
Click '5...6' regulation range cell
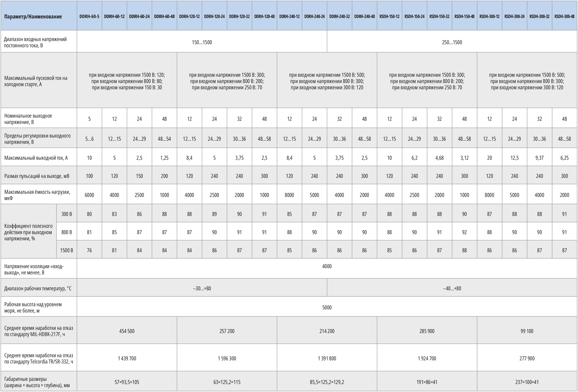89,138
